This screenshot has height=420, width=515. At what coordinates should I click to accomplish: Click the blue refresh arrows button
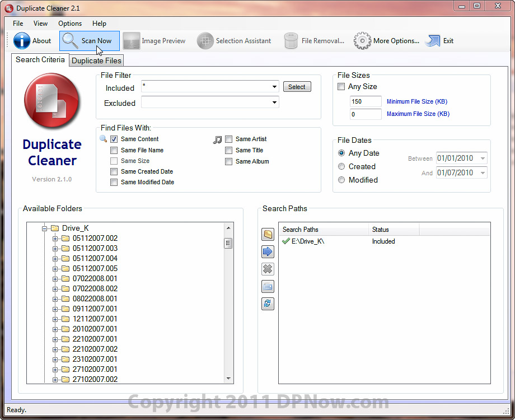click(268, 304)
